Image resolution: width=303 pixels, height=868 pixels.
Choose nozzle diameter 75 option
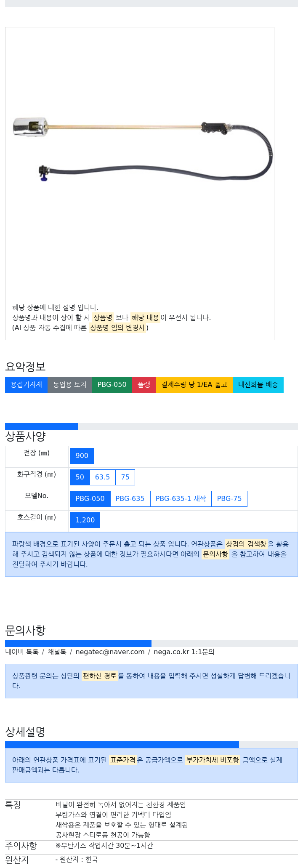(125, 477)
